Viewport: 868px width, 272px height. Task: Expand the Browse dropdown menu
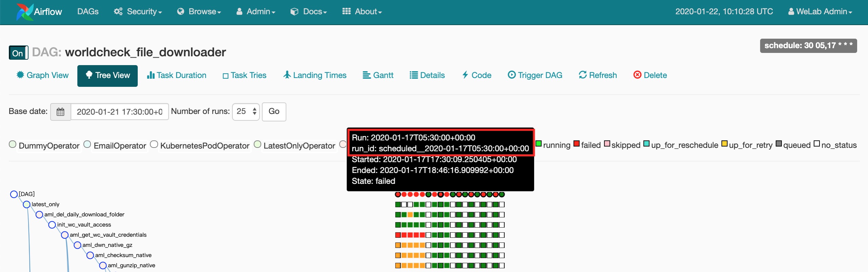199,12
